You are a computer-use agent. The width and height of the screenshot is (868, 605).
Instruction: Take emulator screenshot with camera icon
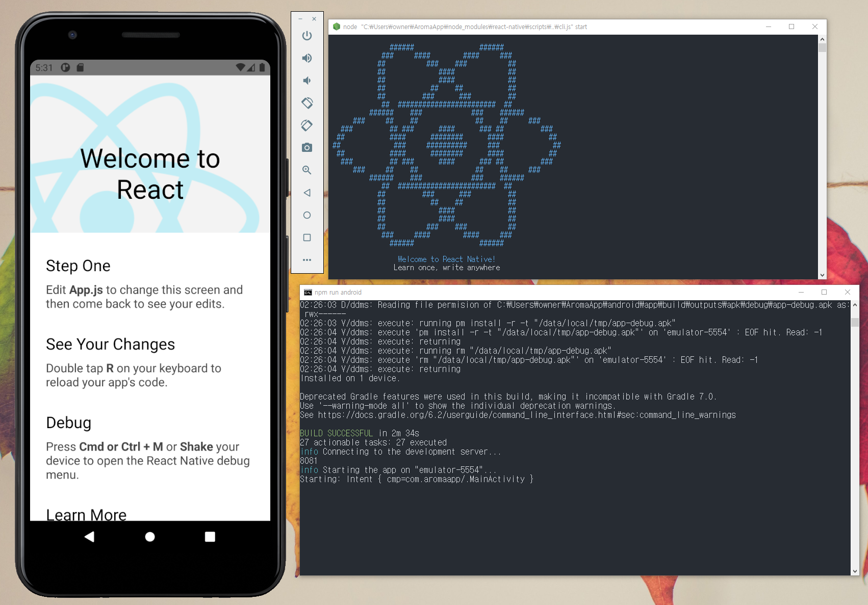point(307,148)
